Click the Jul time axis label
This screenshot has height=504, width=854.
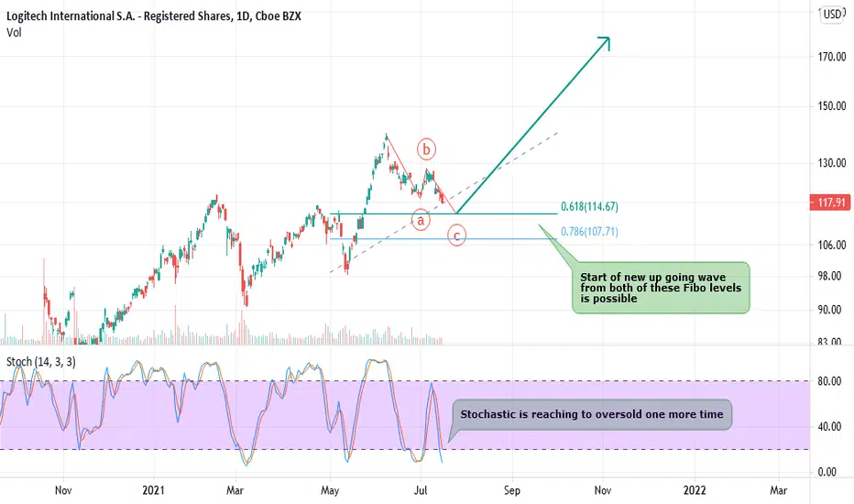click(x=420, y=490)
